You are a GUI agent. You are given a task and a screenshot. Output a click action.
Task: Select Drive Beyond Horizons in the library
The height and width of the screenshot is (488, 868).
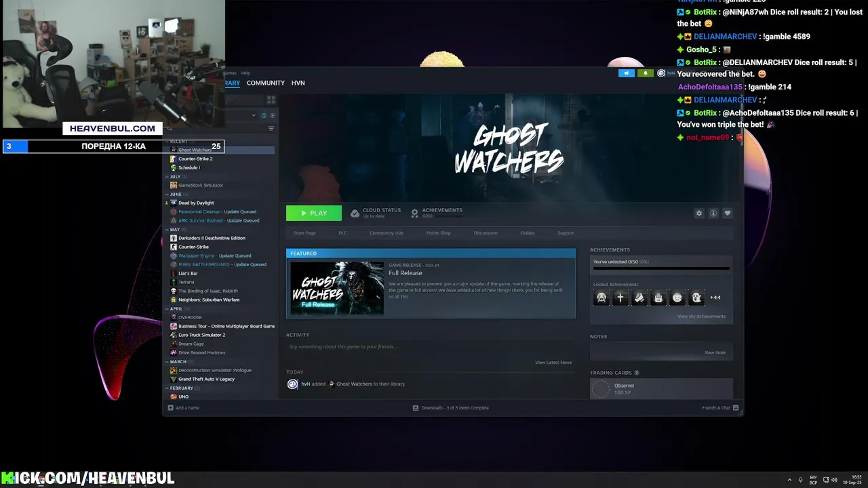201,352
